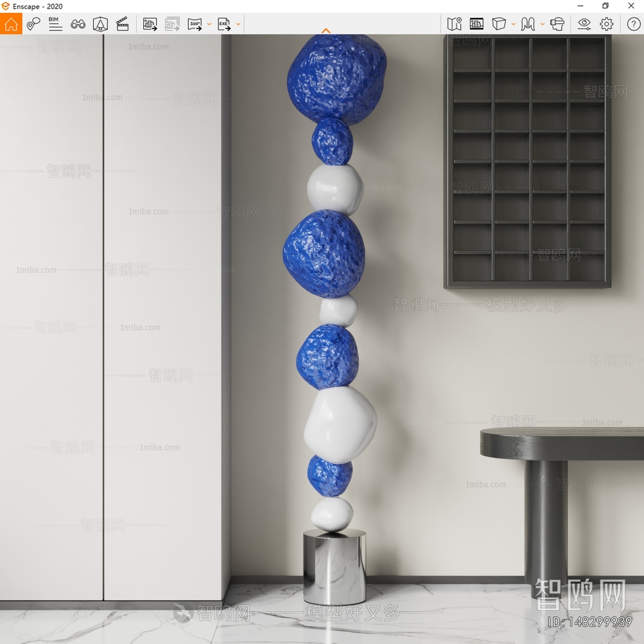The width and height of the screenshot is (644, 644).
Task: Open the navigation mode dropdown arrow
Action: (542, 24)
